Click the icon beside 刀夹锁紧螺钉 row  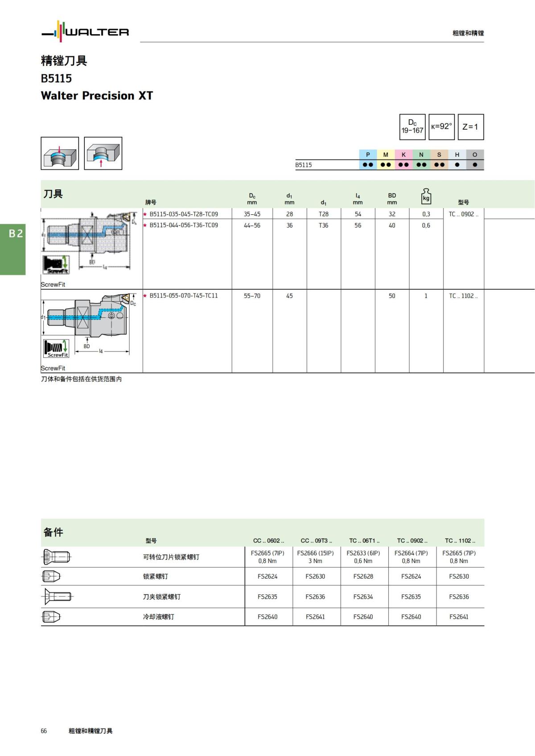tap(57, 596)
